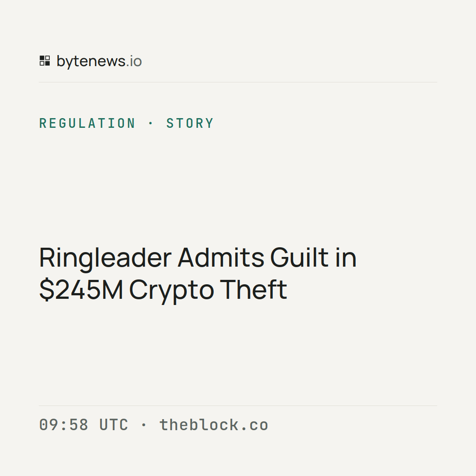Screen dimensions: 476x476
Task: Click the bytenews checkered square logo icon
Action: (x=45, y=61)
